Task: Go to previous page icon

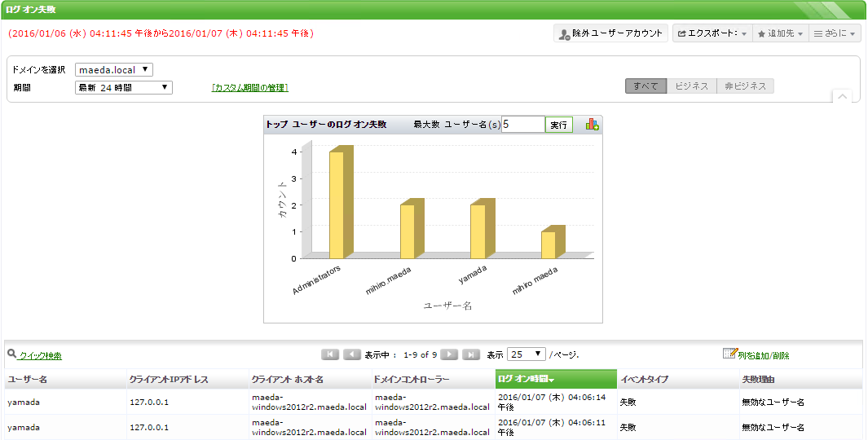Action: click(x=352, y=354)
